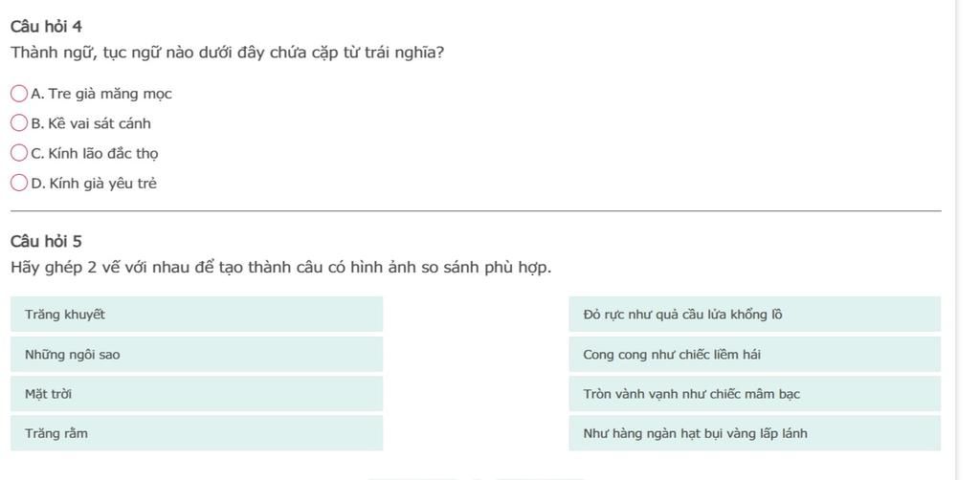Mark option D. Kính già yêu trẻ
980x480 pixels.
(19, 184)
